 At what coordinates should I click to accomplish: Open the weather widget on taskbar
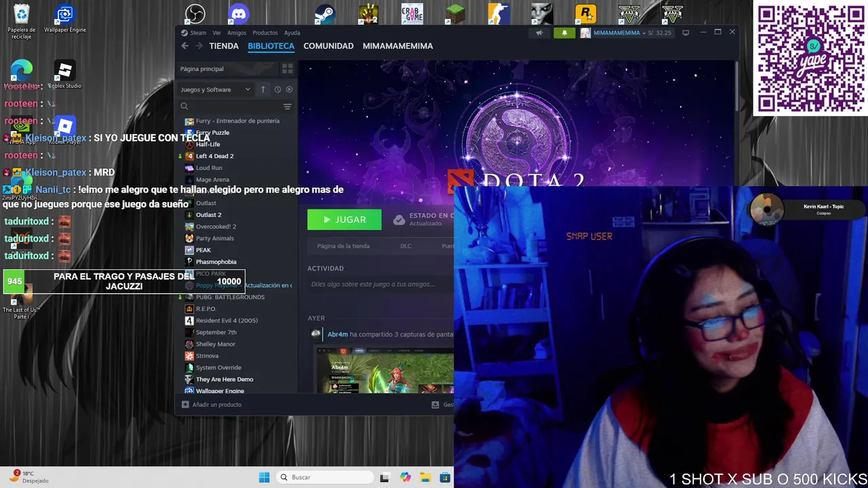coord(31,477)
